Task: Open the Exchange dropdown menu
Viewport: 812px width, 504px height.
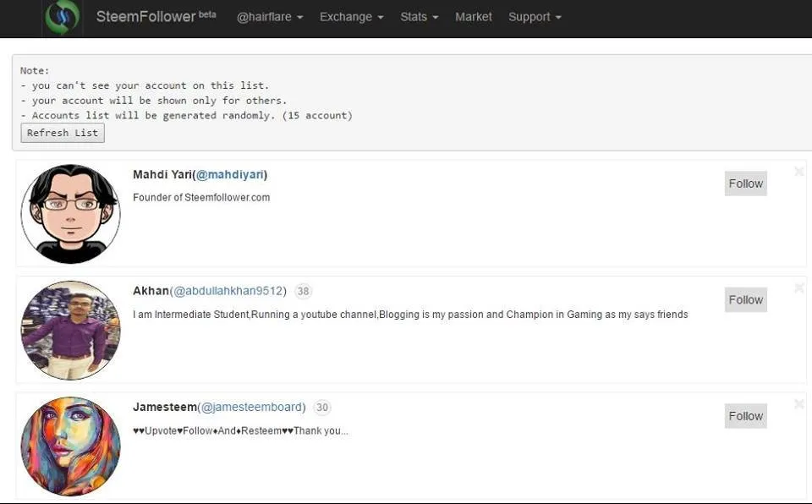Action: 352,17
